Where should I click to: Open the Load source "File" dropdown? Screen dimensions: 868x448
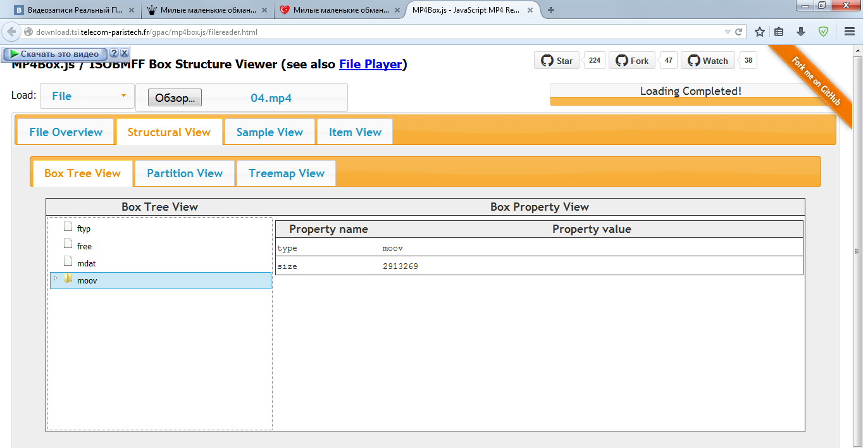(87, 96)
